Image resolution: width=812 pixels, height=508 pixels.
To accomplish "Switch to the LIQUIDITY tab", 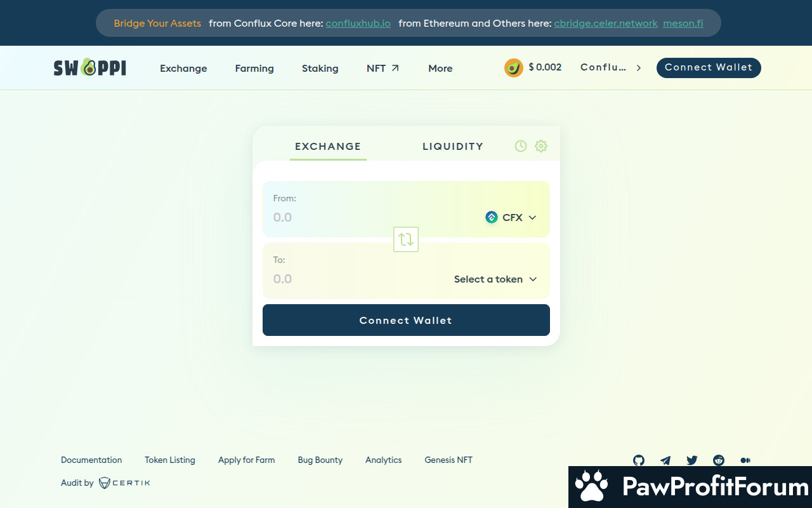I will 453,146.
